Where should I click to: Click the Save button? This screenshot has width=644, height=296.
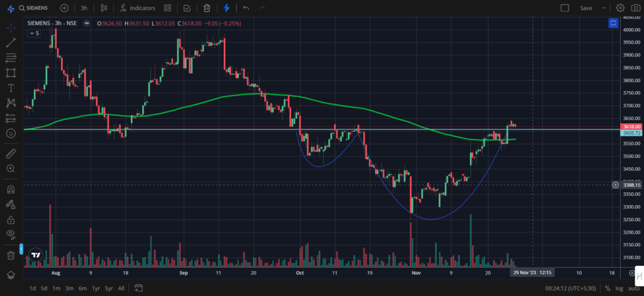[586, 8]
